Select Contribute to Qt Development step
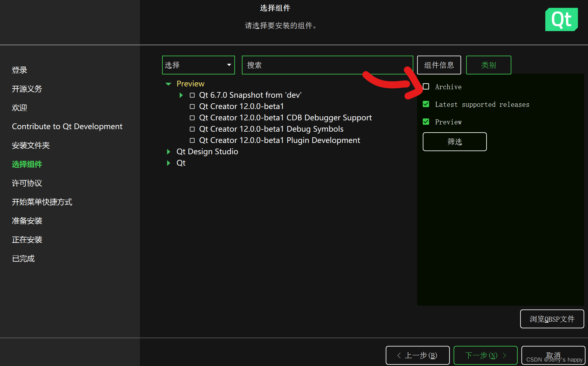The width and height of the screenshot is (588, 366). 67,127
